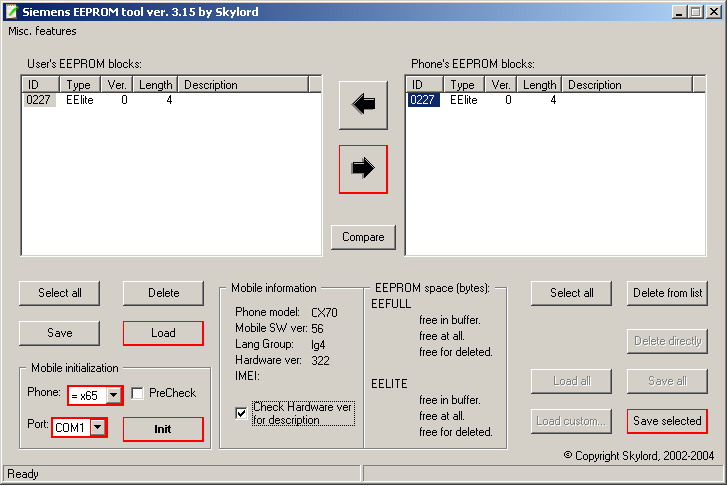Click the left arrow transfer button
The height and width of the screenshot is (486, 728).
363,105
